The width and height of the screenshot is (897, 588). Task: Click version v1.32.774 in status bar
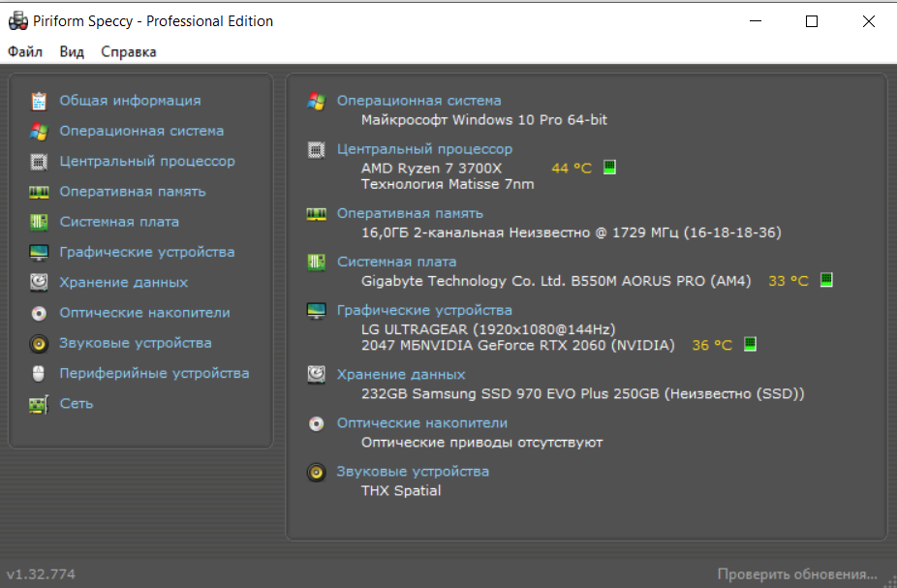tap(41, 574)
